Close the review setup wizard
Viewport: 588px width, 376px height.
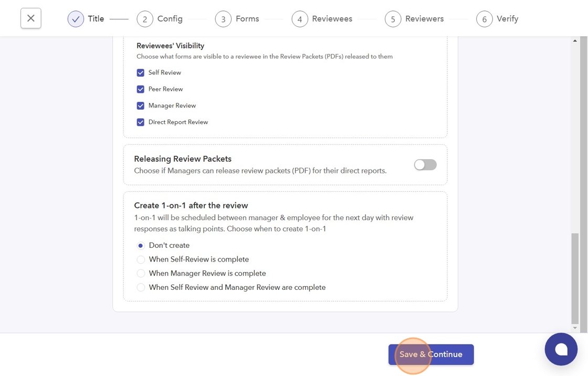[31, 18]
